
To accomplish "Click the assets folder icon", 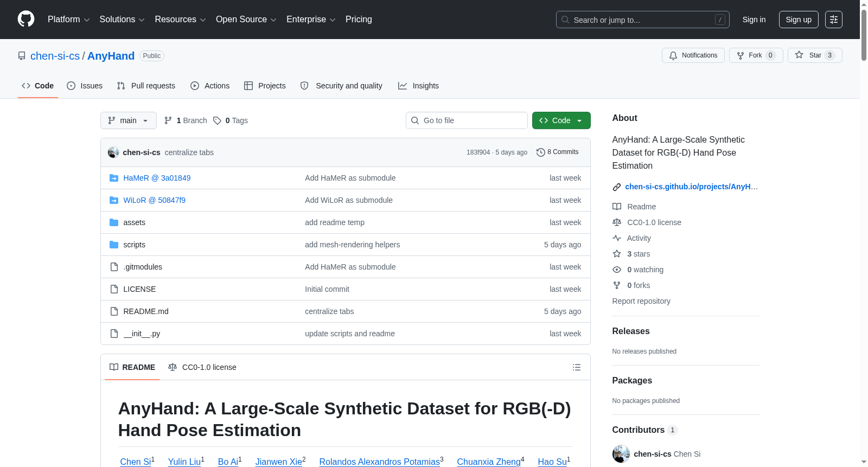I will click(114, 222).
